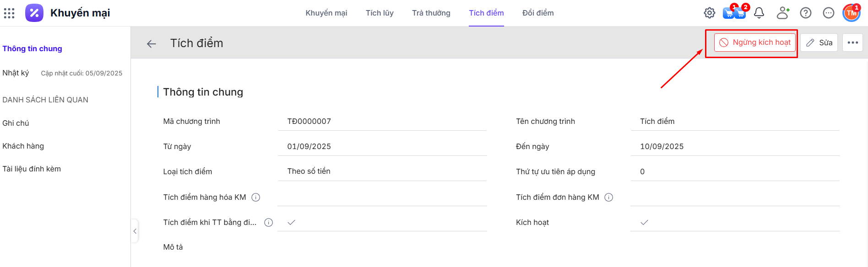Collapse the left sidebar panel
The width and height of the screenshot is (868, 267).
click(x=135, y=231)
